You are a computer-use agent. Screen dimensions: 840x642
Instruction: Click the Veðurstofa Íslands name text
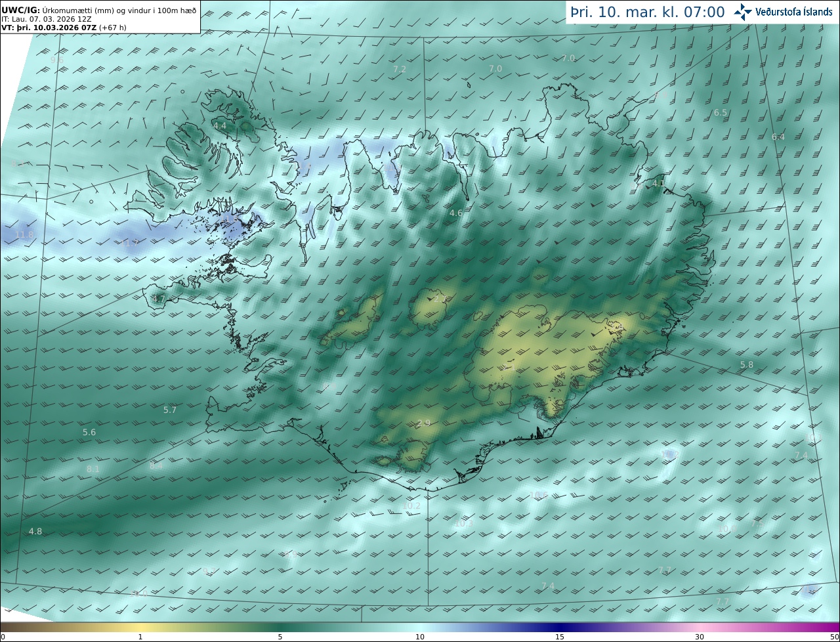[x=793, y=12]
